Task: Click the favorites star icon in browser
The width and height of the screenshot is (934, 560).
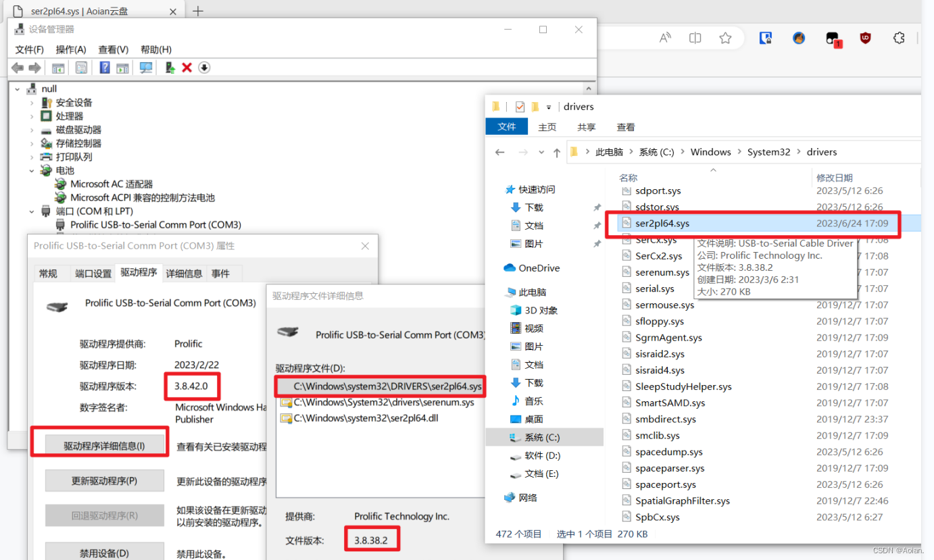Action: pyautogui.click(x=725, y=38)
